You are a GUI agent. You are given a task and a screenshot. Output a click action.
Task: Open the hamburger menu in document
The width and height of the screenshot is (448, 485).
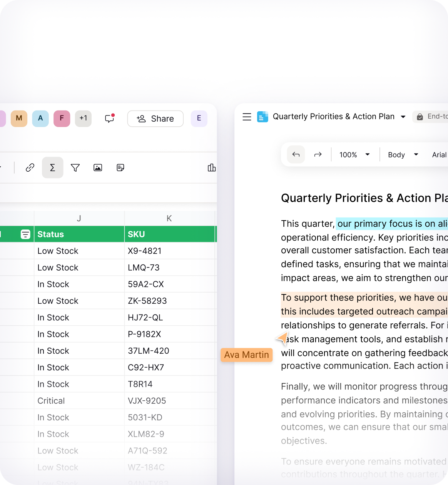(x=247, y=117)
